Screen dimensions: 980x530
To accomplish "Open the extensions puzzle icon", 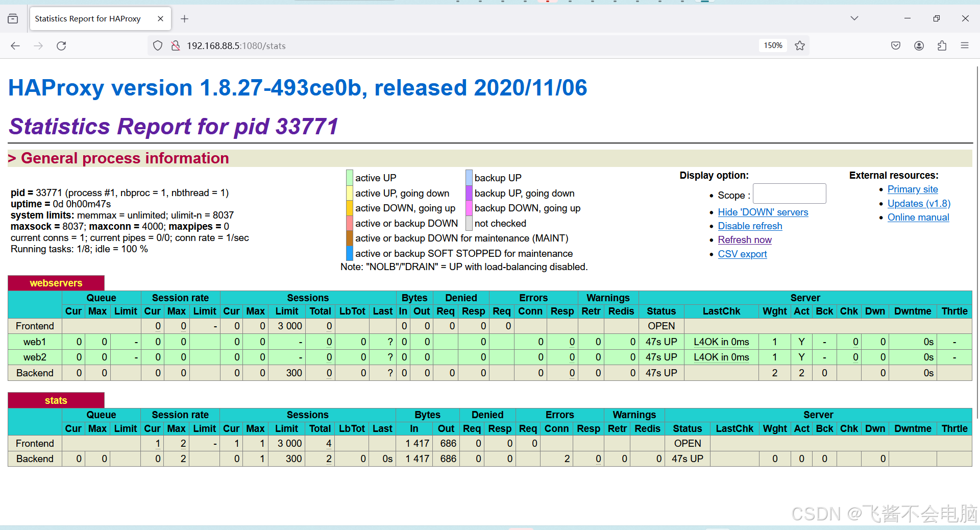I will pos(942,46).
